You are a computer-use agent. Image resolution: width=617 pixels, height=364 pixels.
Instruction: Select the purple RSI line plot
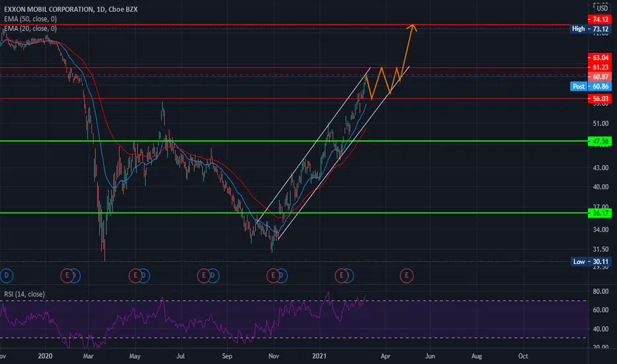[185, 321]
